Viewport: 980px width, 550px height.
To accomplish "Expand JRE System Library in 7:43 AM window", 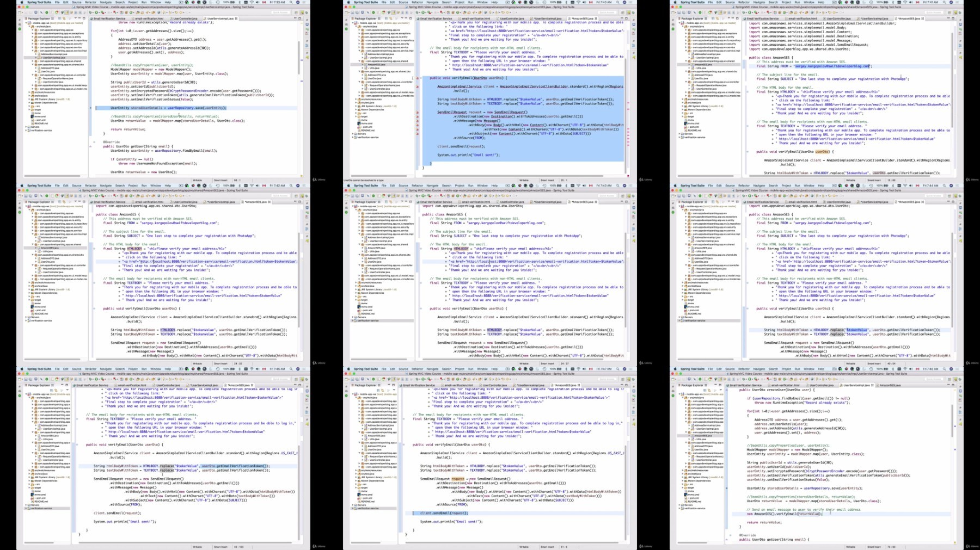I will [356, 289].
